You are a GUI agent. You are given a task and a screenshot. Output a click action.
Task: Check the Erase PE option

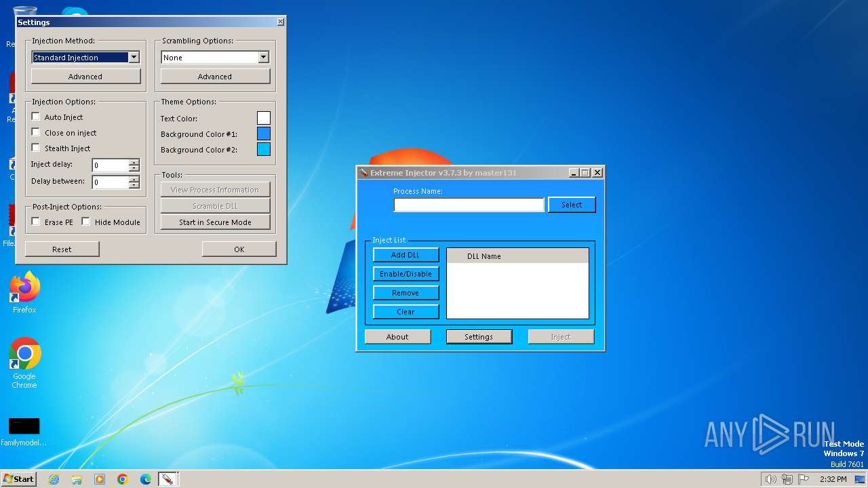click(36, 222)
